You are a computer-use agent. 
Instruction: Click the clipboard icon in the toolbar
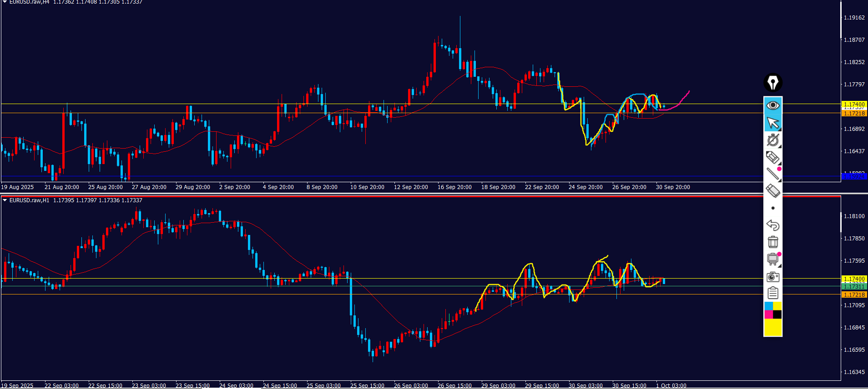coord(772,293)
